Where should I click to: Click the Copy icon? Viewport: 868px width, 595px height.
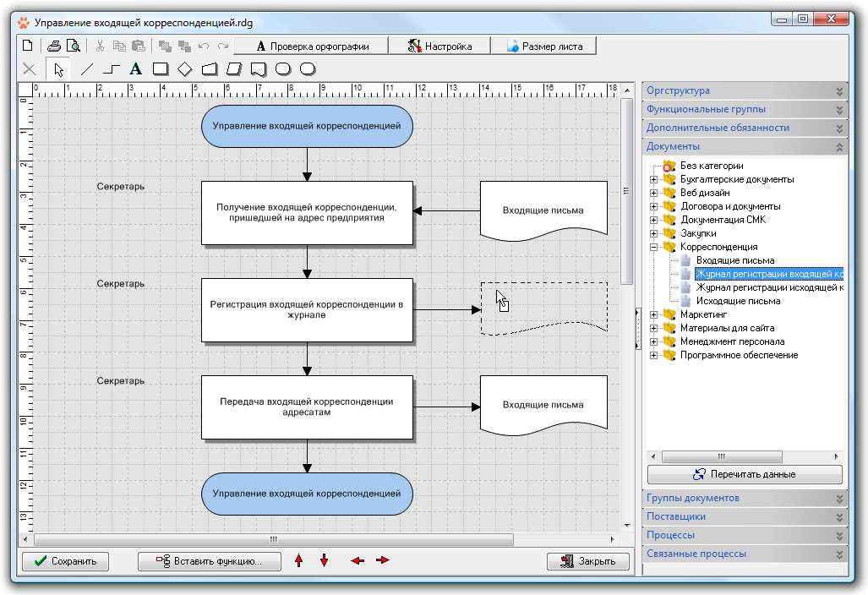[x=119, y=46]
